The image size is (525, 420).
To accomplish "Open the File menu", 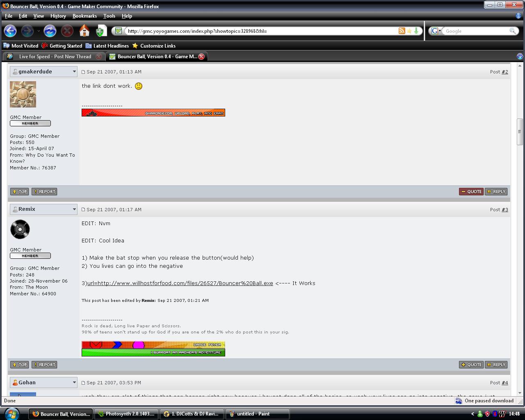I will (9, 16).
